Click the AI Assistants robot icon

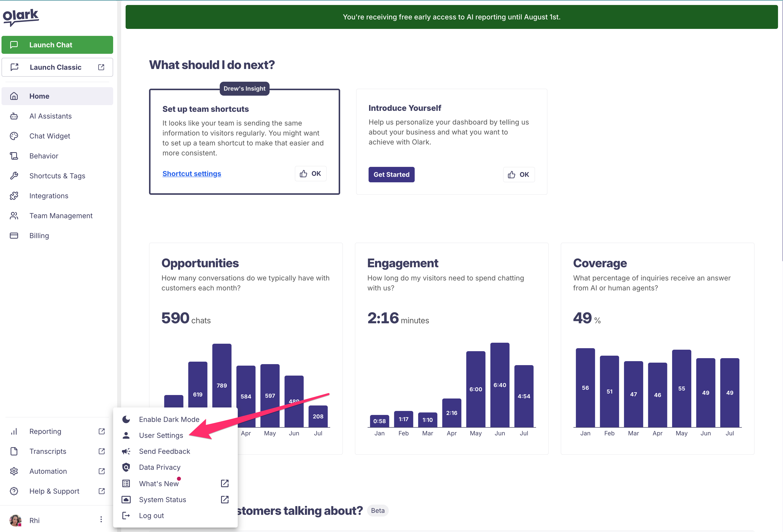(14, 116)
